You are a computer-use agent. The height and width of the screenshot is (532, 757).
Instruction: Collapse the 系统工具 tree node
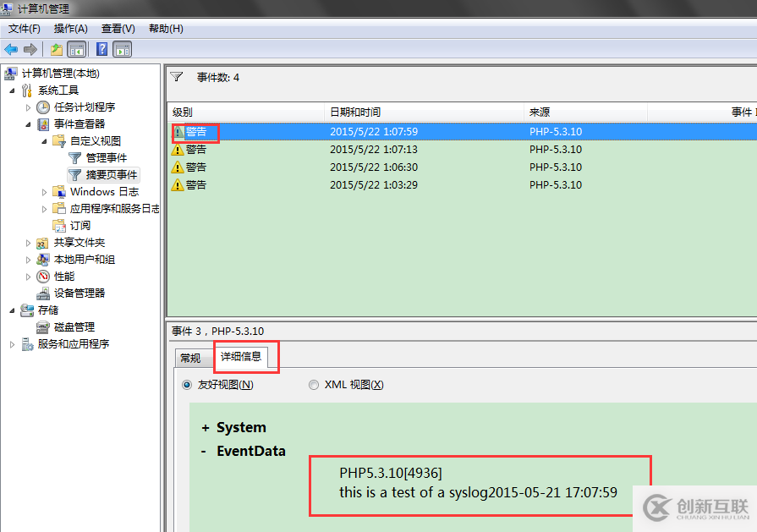(12, 90)
